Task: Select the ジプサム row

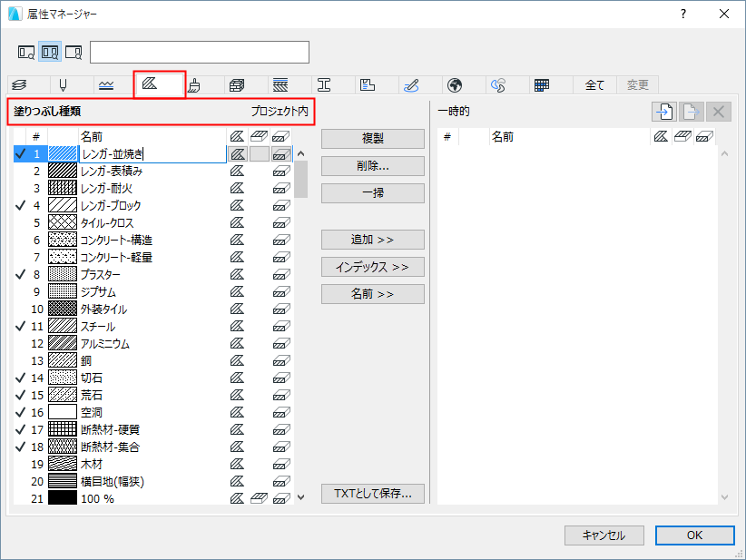Action: click(152, 291)
